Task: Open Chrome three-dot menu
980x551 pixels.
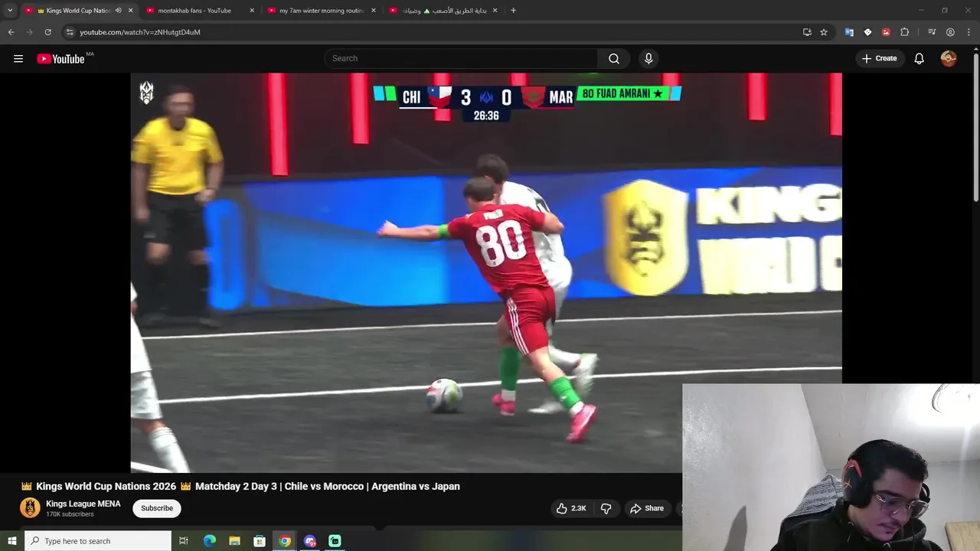Action: coord(969,32)
